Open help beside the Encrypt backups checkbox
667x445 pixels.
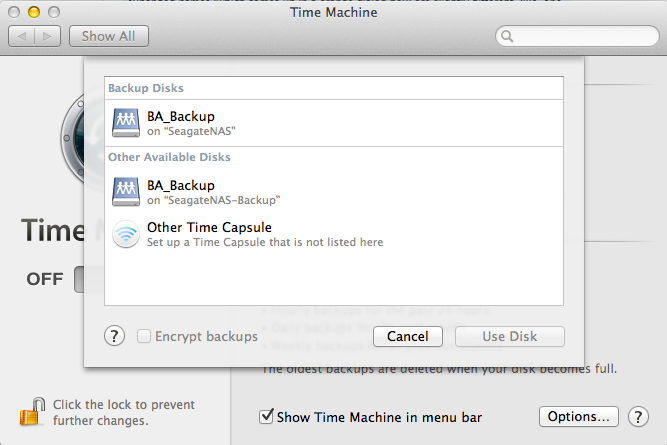pyautogui.click(x=114, y=336)
